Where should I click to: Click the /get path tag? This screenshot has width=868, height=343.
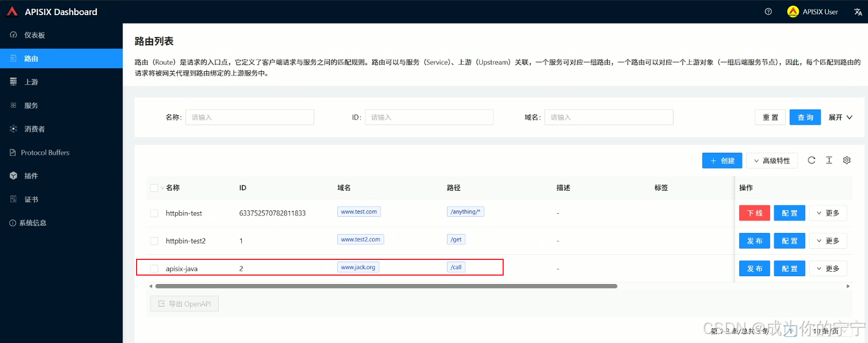coord(456,239)
